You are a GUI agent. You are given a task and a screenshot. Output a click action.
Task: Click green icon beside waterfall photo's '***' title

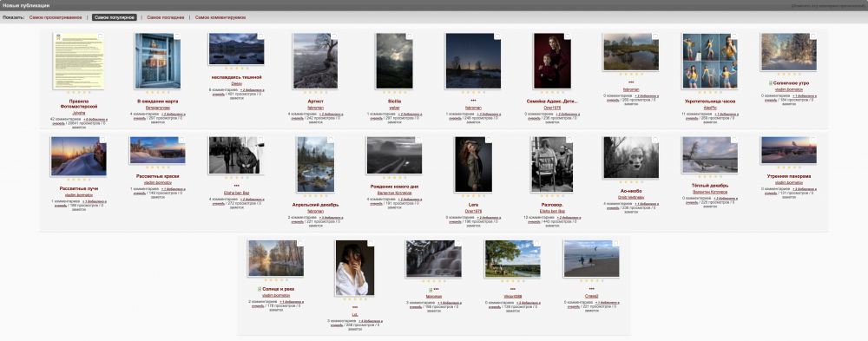(x=430, y=289)
